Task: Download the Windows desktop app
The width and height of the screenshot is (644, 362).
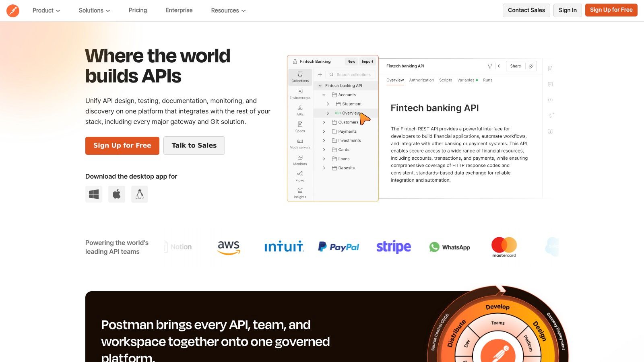Action: [x=94, y=194]
